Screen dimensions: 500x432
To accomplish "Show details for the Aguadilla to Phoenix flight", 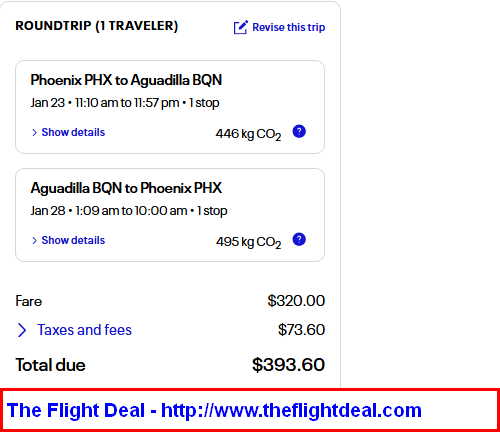I will point(73,240).
